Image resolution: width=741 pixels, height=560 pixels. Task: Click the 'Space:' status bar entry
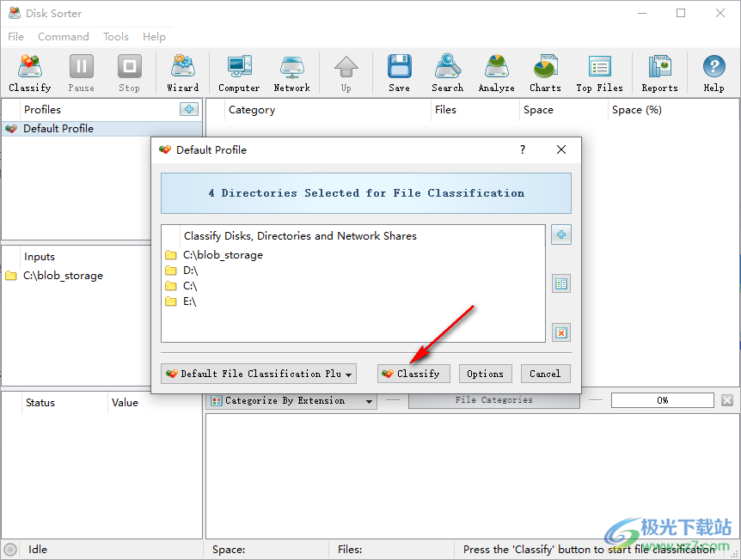[x=229, y=550]
